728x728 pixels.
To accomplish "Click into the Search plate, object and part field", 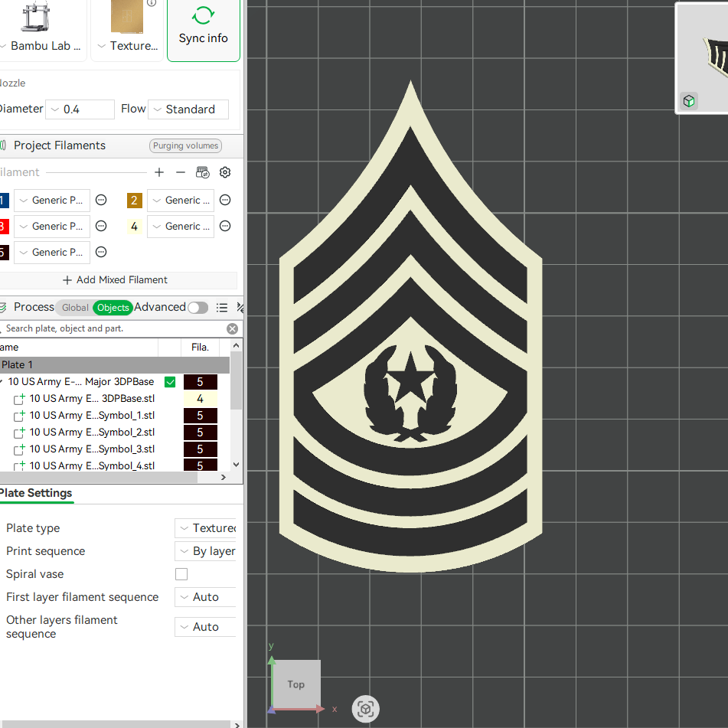I will pyautogui.click(x=114, y=328).
